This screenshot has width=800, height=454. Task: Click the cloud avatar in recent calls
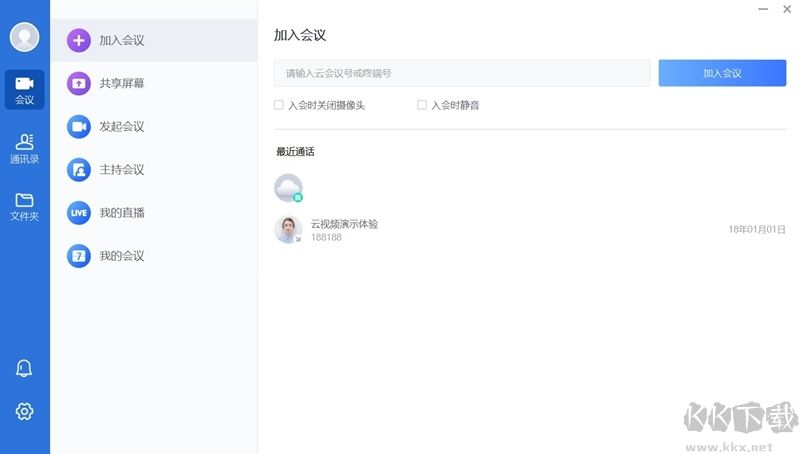tap(288, 188)
